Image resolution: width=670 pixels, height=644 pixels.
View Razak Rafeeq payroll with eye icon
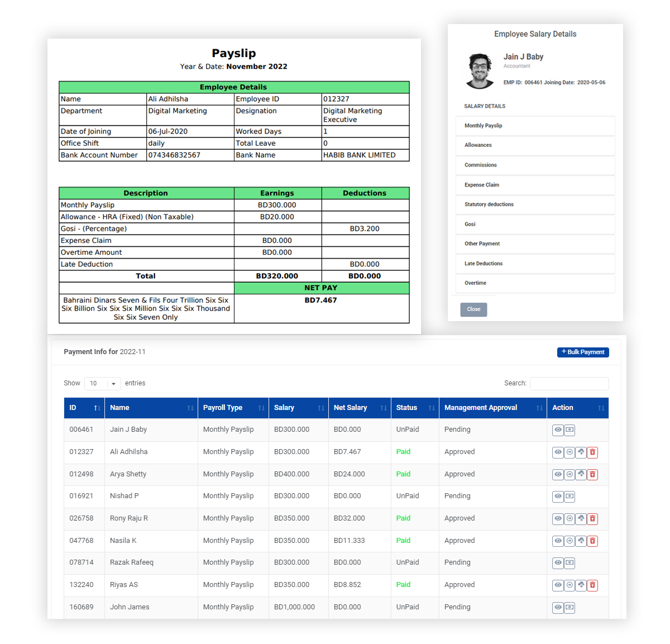click(558, 563)
